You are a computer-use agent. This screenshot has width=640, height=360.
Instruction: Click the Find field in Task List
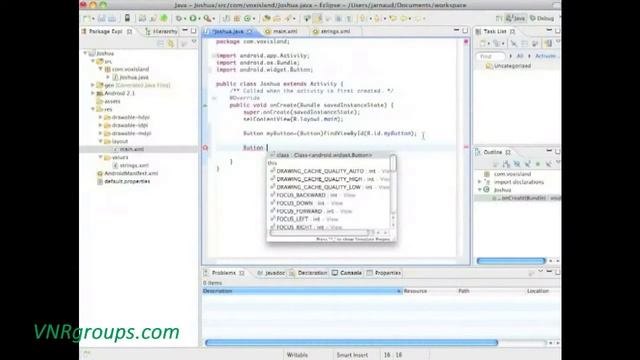(x=491, y=56)
